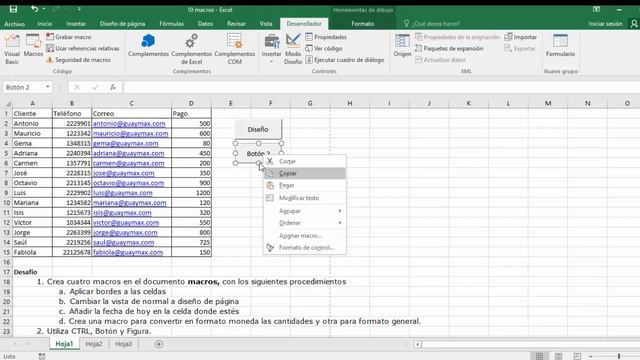Choose Asignar macro... from context menu
Viewport: 640px width, 360px height.
(305, 236)
